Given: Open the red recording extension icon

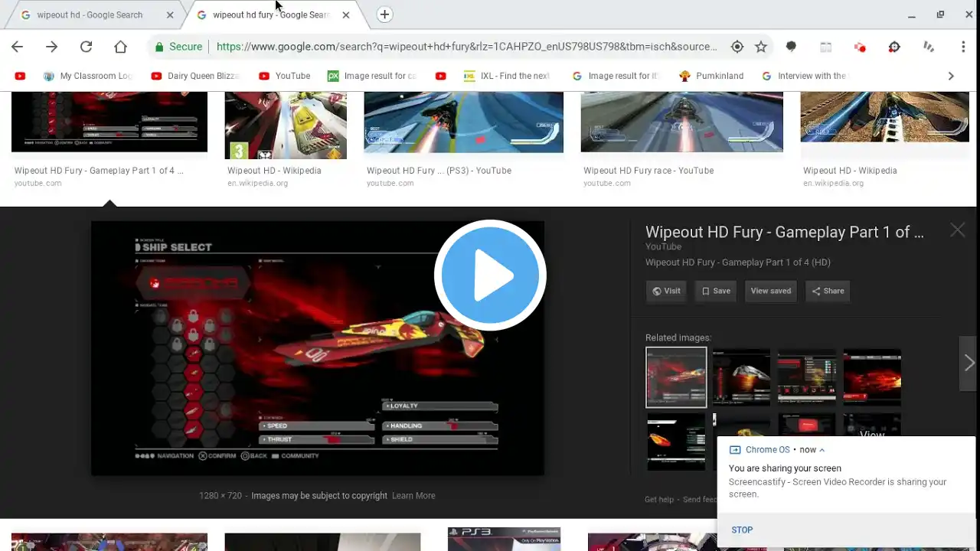Looking at the screenshot, I should (x=860, y=47).
